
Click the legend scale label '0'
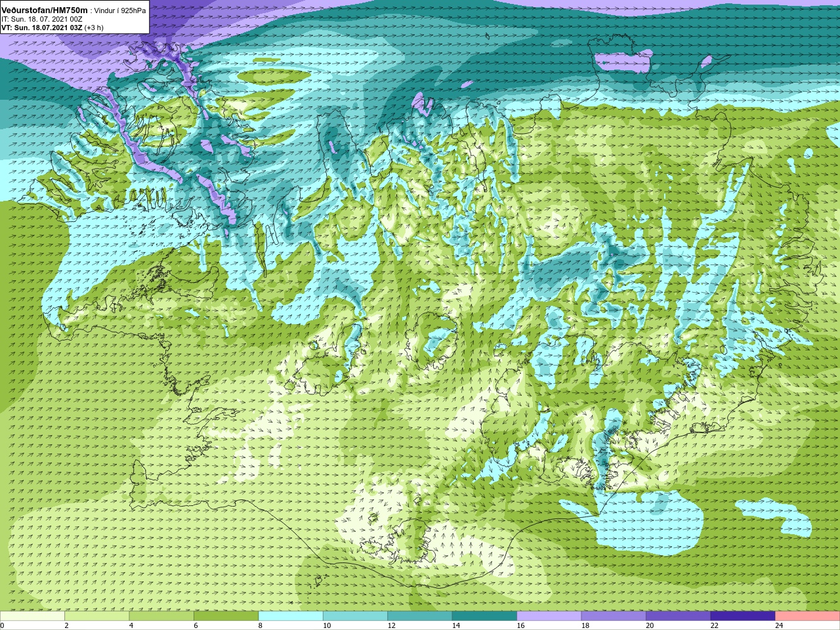click(x=2, y=625)
